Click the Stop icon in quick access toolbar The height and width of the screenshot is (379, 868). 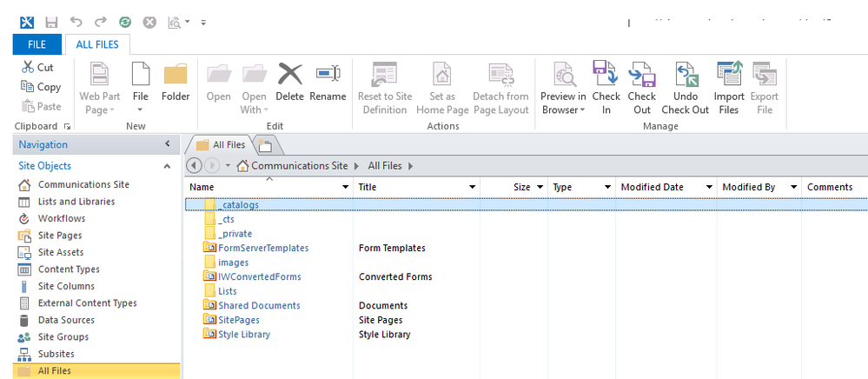(x=149, y=22)
